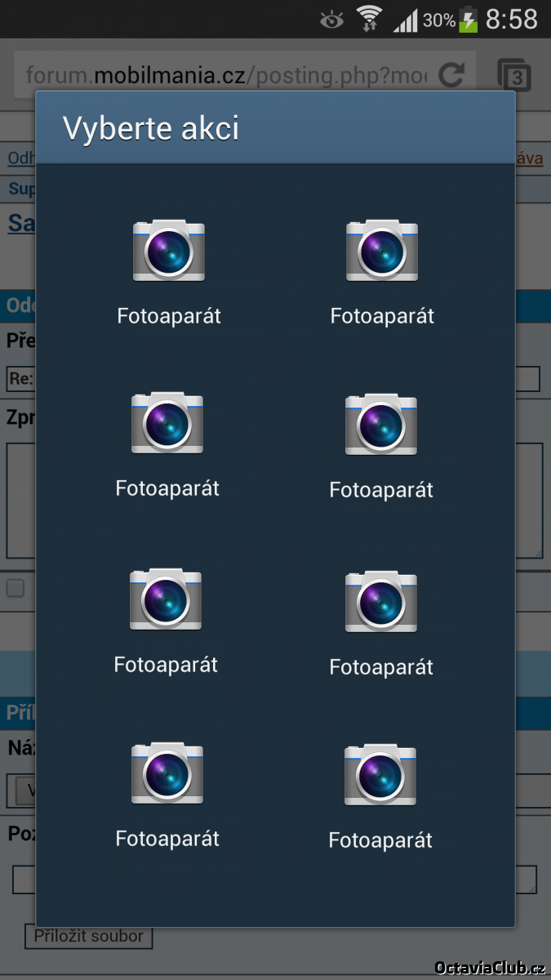Pick the bottom-row right Fotoaparát camera icon
551x980 pixels.
pyautogui.click(x=380, y=775)
